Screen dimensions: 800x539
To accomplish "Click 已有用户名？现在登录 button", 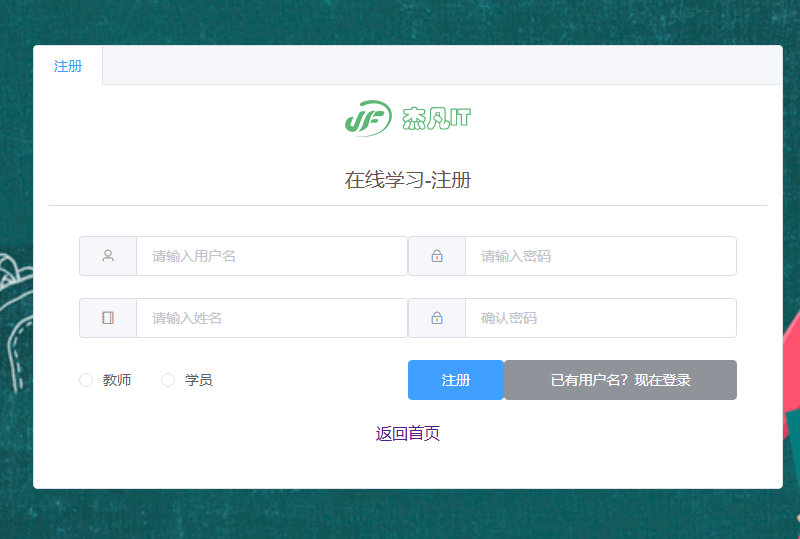I will (620, 380).
